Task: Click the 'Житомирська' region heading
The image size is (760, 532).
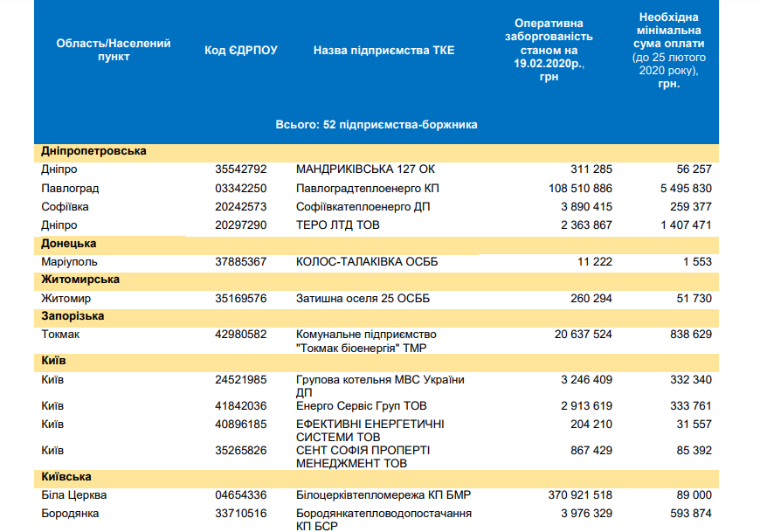Action: [x=80, y=280]
